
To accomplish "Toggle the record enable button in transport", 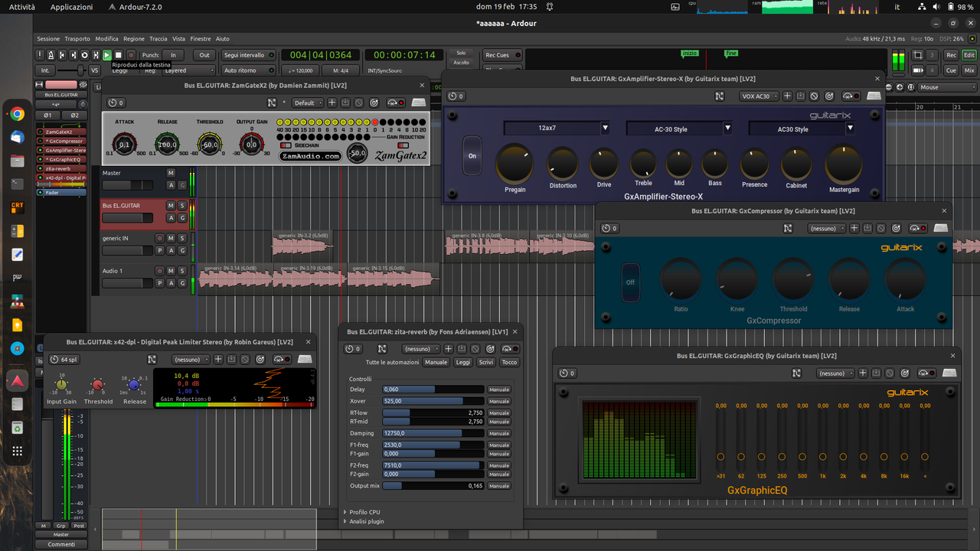I will 131,55.
